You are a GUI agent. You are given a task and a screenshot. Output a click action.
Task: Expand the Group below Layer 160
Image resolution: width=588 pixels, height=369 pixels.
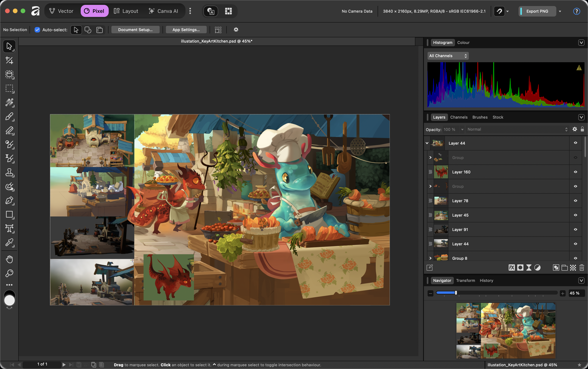(430, 186)
